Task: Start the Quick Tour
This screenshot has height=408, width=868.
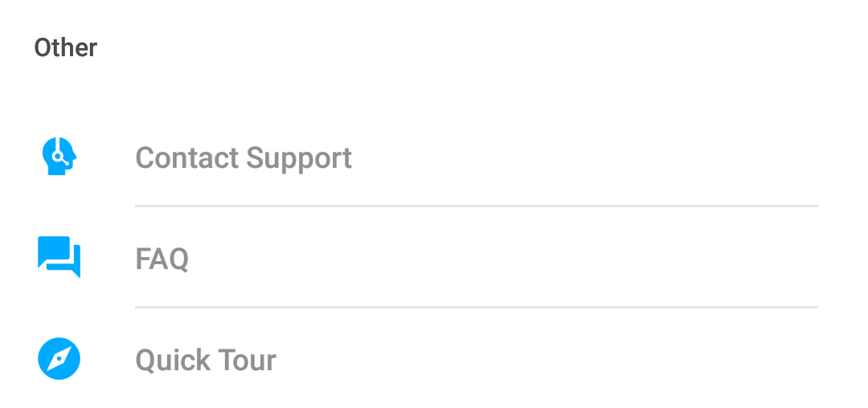Action: point(434,359)
